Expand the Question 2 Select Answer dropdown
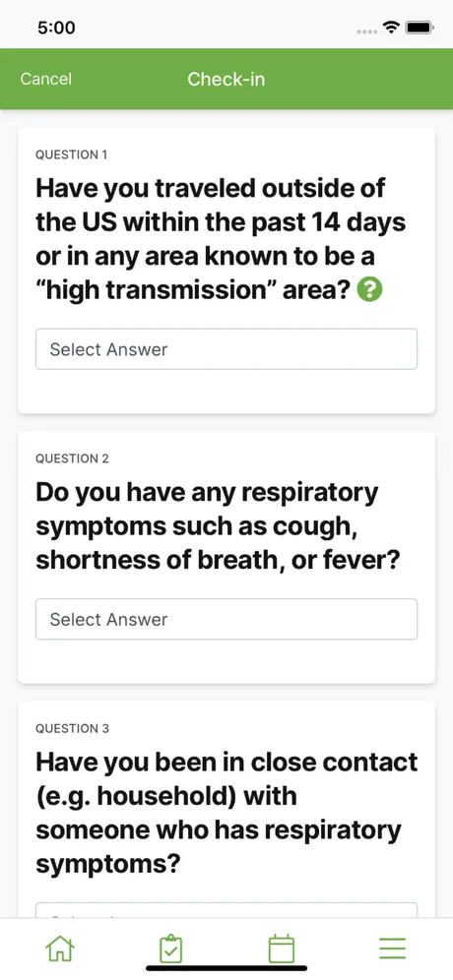453x980 pixels. (x=226, y=619)
